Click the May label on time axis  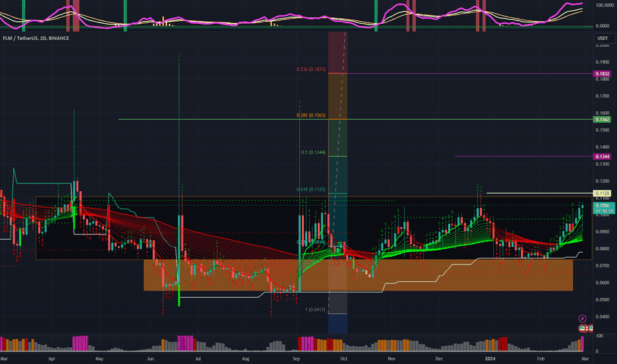tap(99, 359)
